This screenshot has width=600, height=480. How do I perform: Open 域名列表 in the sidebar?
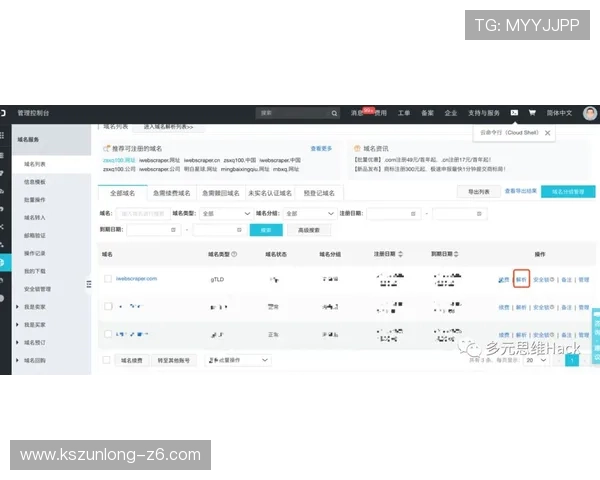pyautogui.click(x=35, y=164)
